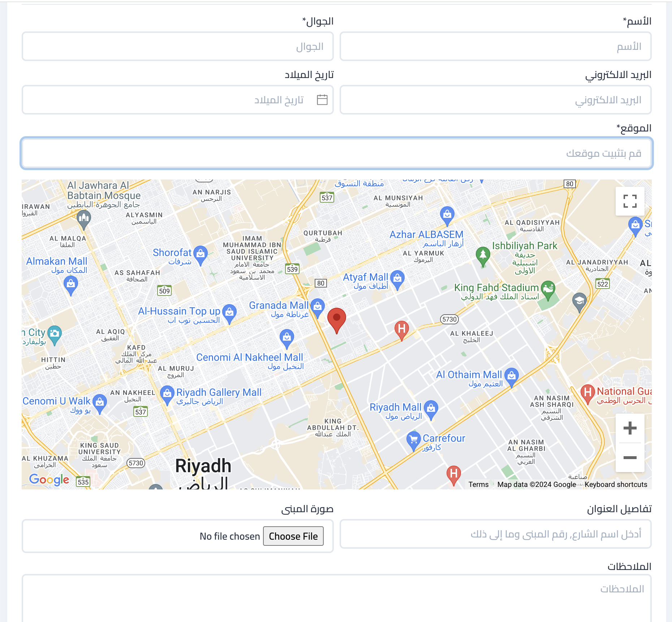Click the AL QADISIYYAH district label
Viewport: 672px width, 622px height.
pyautogui.click(x=532, y=225)
